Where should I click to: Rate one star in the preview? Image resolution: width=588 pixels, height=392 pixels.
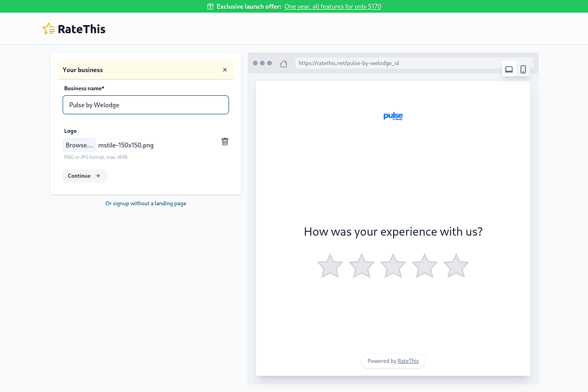(x=330, y=266)
